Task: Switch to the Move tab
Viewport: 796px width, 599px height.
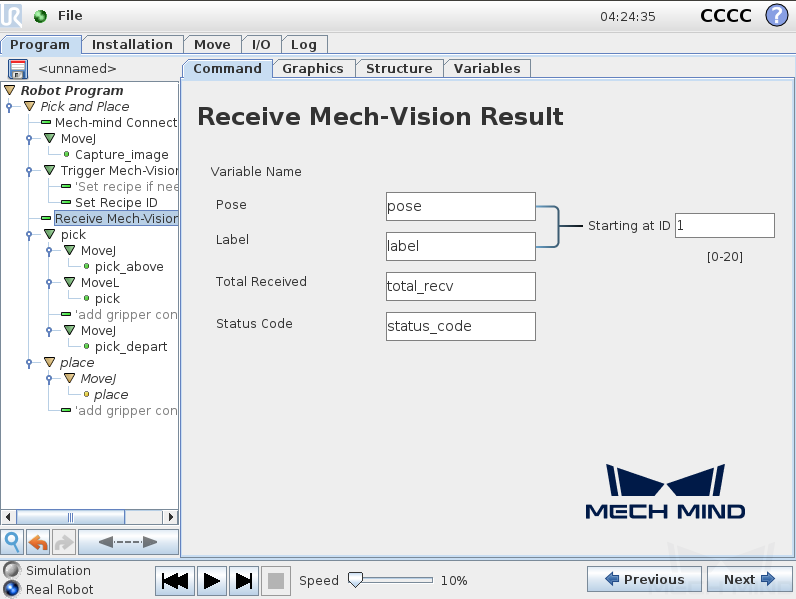Action: pyautogui.click(x=212, y=45)
